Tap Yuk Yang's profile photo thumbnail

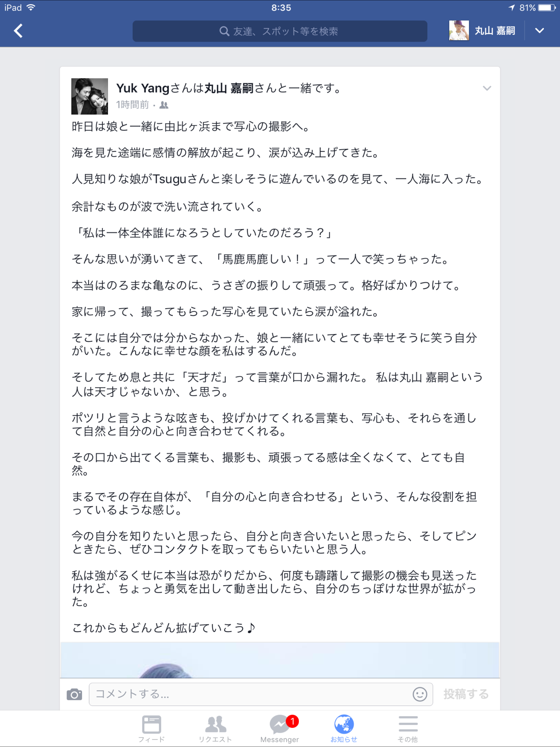[x=89, y=96]
